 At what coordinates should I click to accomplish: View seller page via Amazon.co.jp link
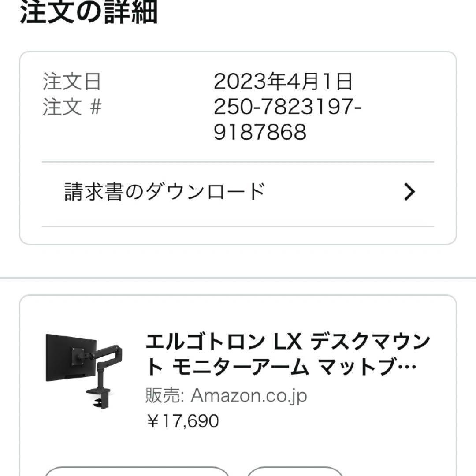click(x=247, y=396)
